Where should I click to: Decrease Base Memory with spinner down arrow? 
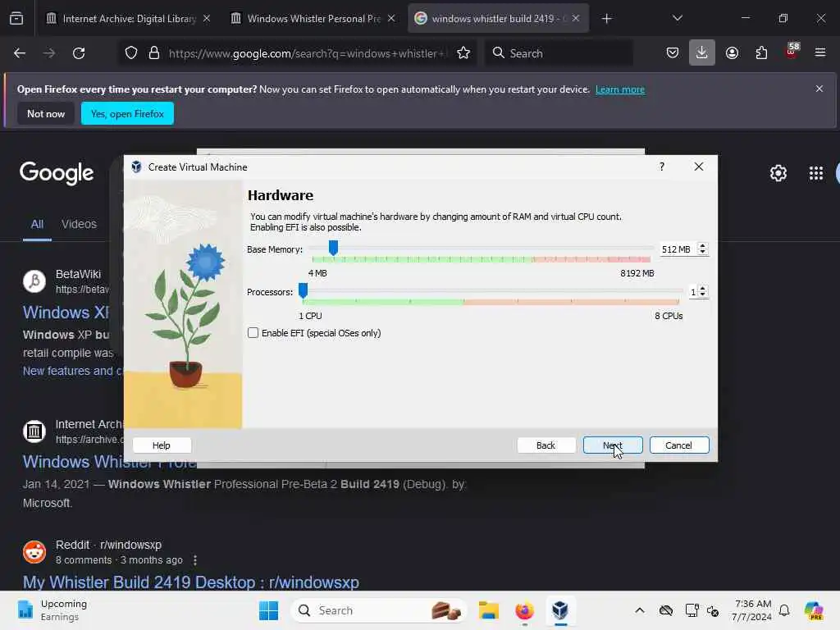(703, 253)
